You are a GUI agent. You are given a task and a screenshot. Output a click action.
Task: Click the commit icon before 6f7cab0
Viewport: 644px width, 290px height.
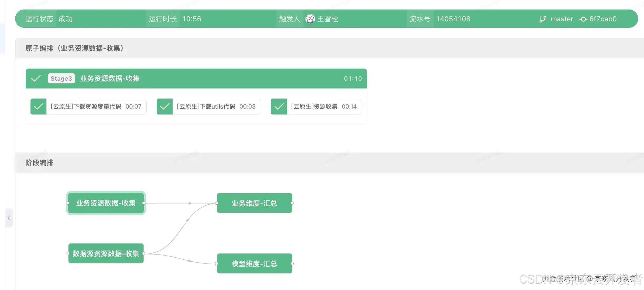point(583,19)
